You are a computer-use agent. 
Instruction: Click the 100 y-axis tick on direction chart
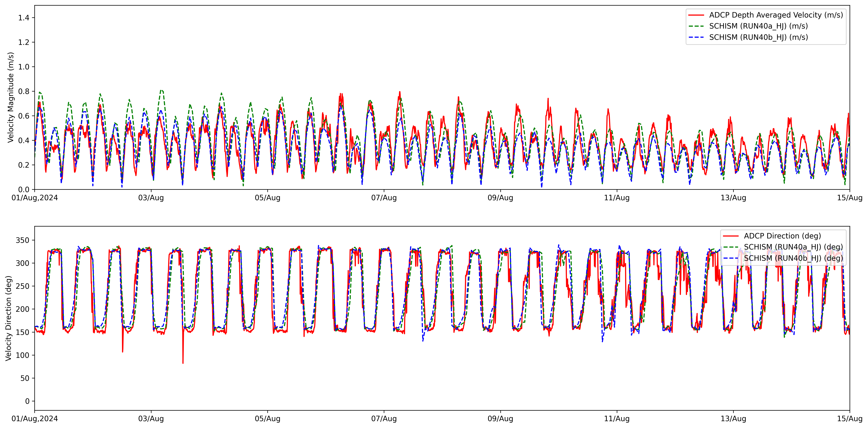(x=23, y=355)
